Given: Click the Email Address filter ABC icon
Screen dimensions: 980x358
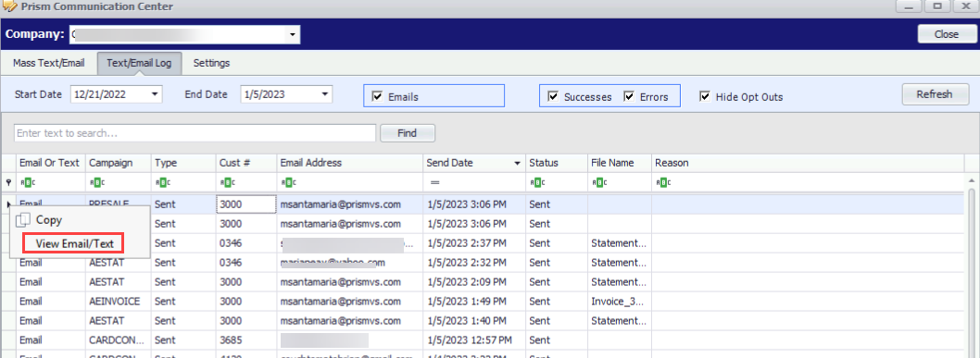Looking at the screenshot, I should click(x=289, y=183).
